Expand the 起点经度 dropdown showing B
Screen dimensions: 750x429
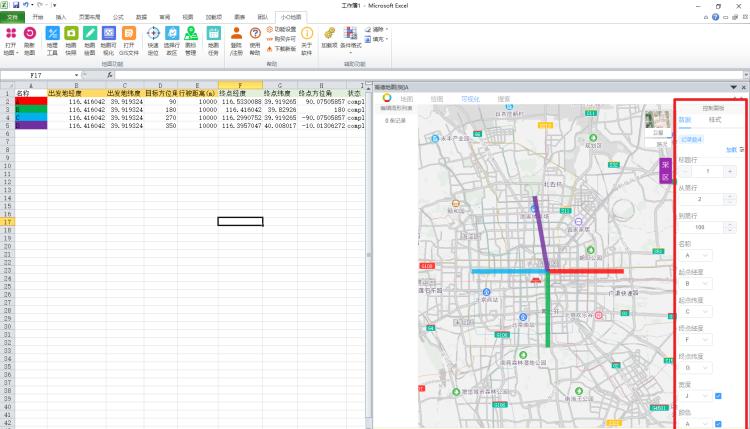[x=697, y=283]
